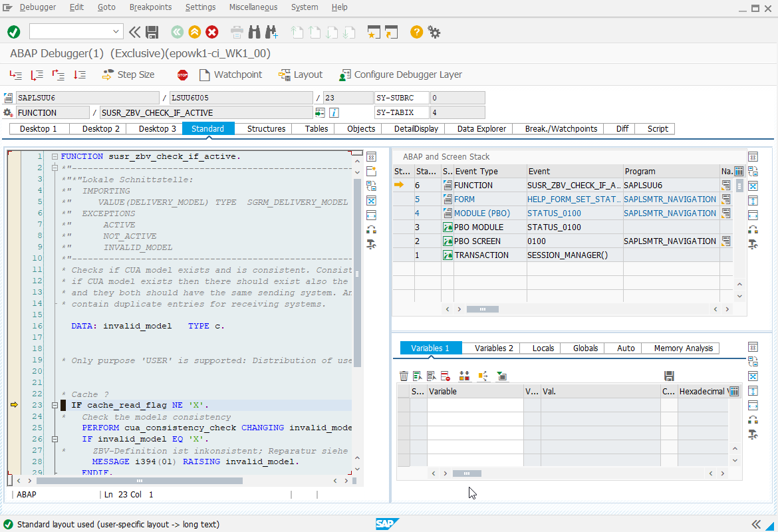Switch to the Desktop 1 tab
The image size is (778, 532).
click(39, 128)
